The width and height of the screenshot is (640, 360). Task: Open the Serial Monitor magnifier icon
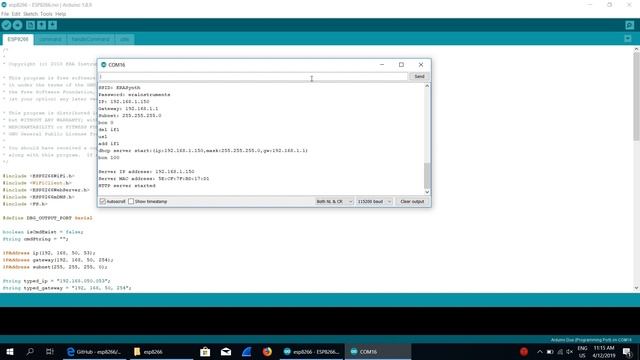point(629,25)
